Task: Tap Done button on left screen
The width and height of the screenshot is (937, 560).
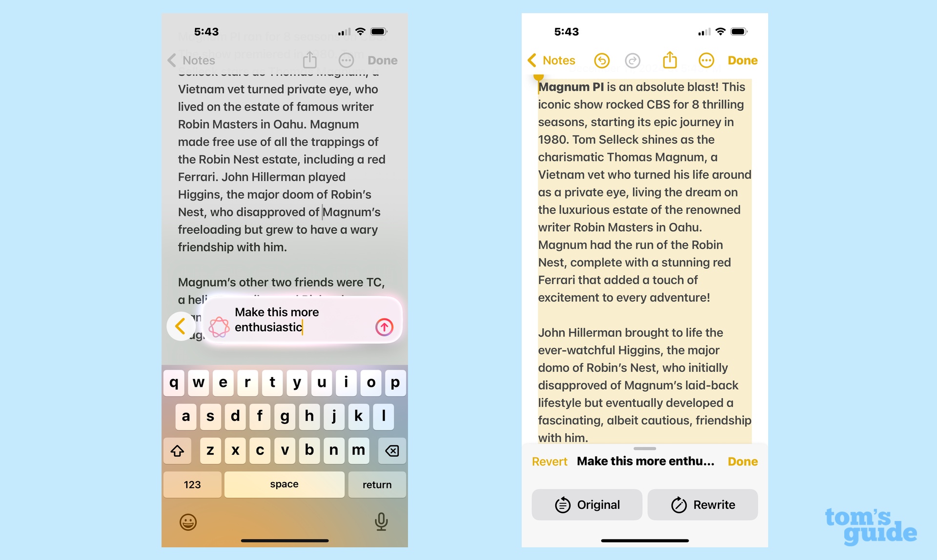Action: 382,60
